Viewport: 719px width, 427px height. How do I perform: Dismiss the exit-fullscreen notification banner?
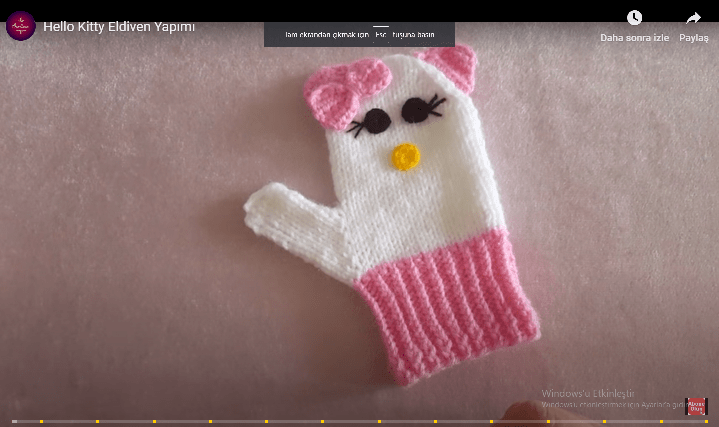click(359, 34)
